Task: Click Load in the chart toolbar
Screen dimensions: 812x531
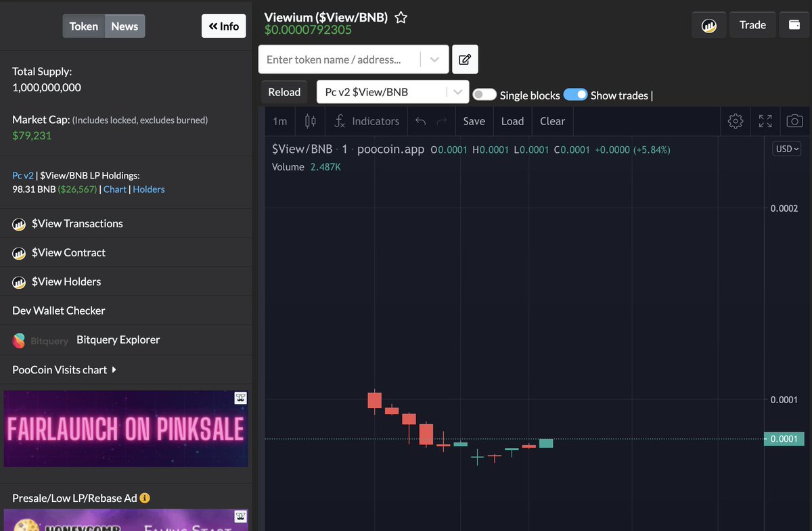Action: 512,121
